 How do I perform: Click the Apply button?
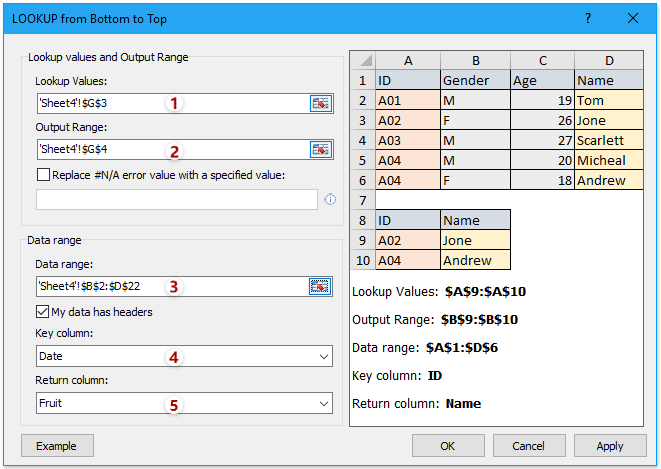coord(609,446)
